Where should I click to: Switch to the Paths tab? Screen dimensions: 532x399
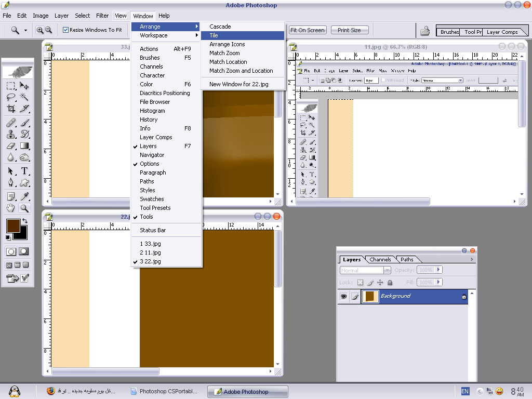click(x=407, y=260)
